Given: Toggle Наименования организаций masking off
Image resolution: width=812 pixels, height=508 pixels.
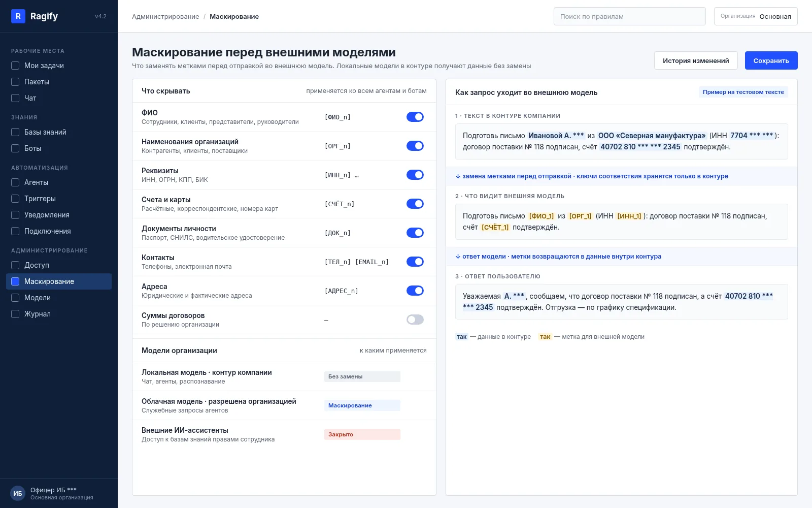Looking at the screenshot, I should 415,146.
